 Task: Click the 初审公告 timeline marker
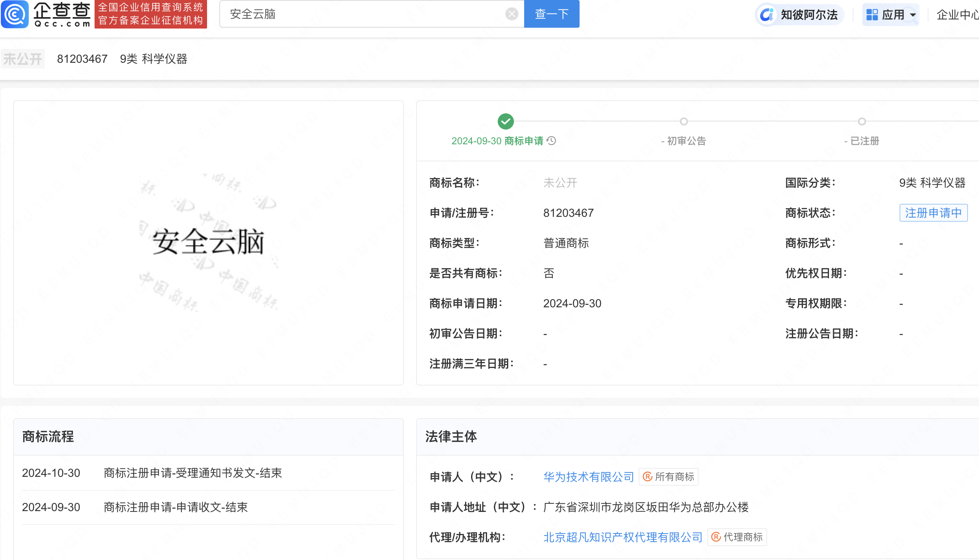coord(684,121)
